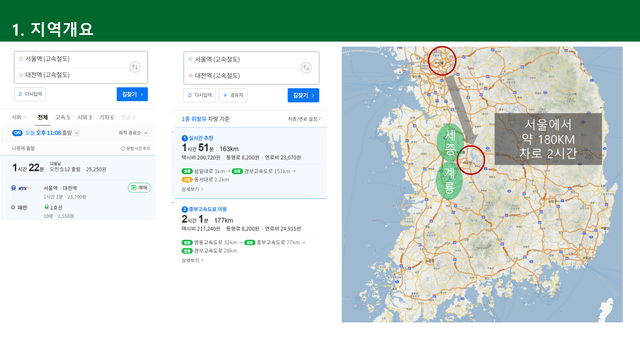Click green traffic chip before 경부고속도로 151km
Image resolution: width=640 pixels, height=360 pixels.
237,171
